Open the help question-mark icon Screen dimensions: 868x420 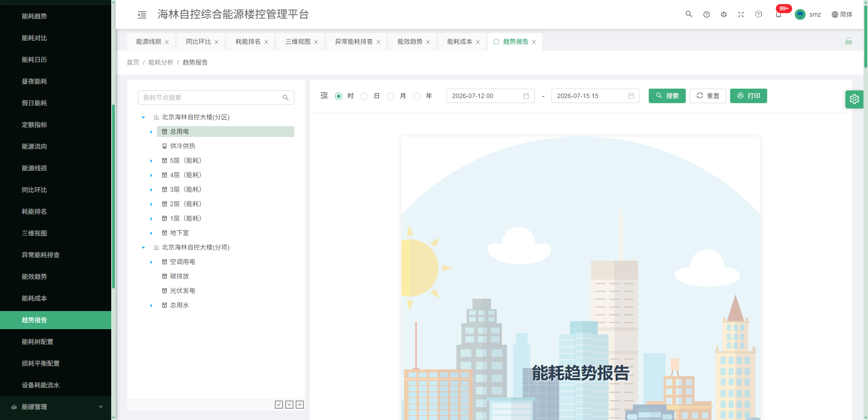pos(707,14)
